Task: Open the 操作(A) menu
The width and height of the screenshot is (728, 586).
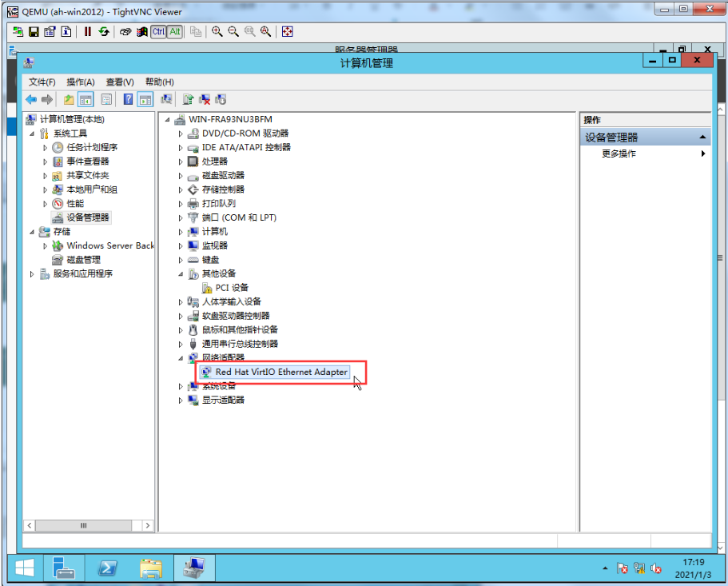Action: tap(80, 82)
